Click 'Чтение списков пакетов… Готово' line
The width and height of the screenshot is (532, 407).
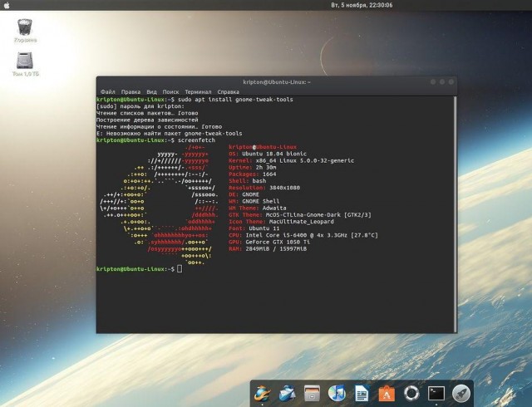tap(147, 113)
